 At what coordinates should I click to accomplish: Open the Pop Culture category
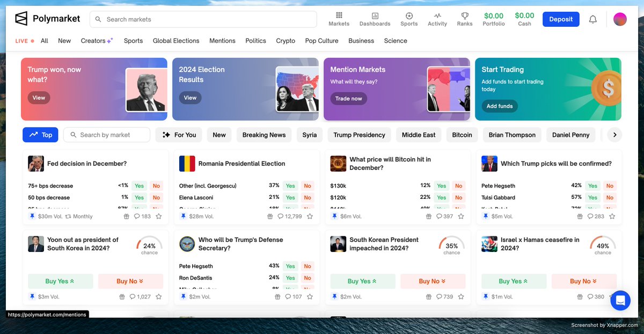(321, 41)
